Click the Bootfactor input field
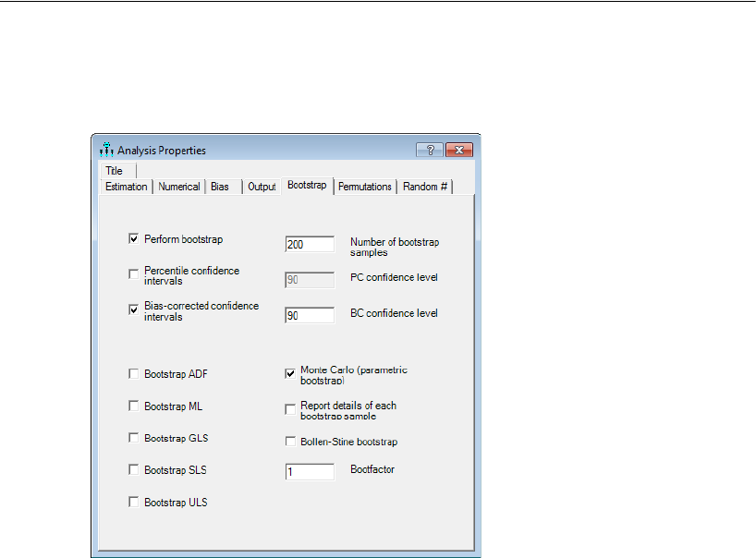This screenshot has width=756, height=558. click(x=310, y=472)
